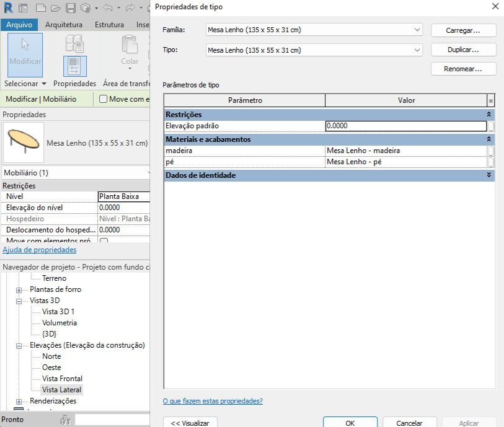Open the 'O que fazem estas propriedades?' link

(x=213, y=401)
